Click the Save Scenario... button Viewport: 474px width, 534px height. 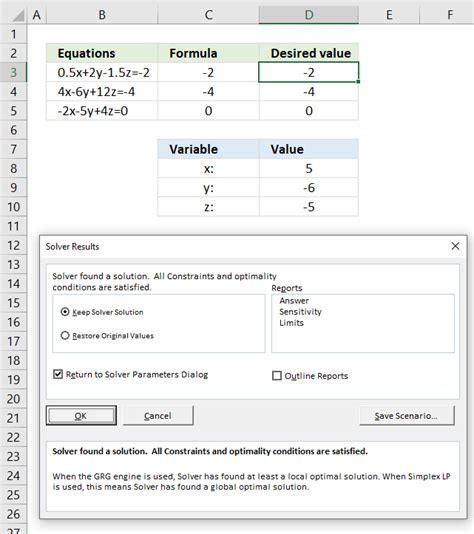tap(407, 415)
